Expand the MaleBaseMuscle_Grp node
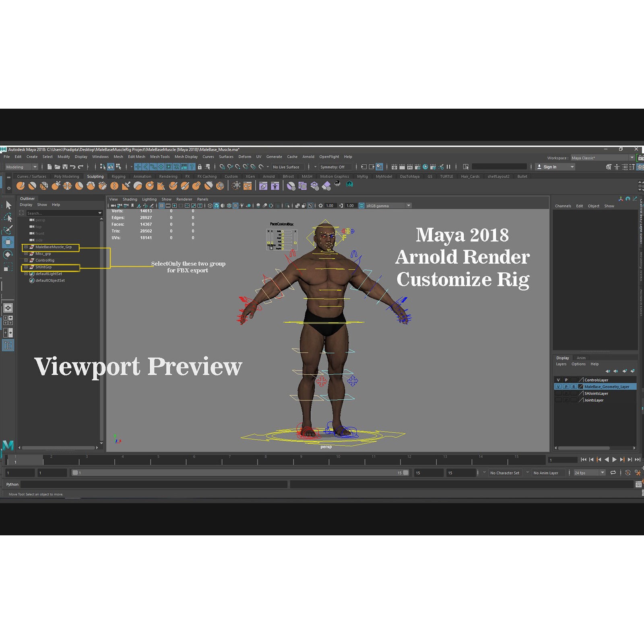This screenshot has height=644, width=644. click(x=26, y=247)
